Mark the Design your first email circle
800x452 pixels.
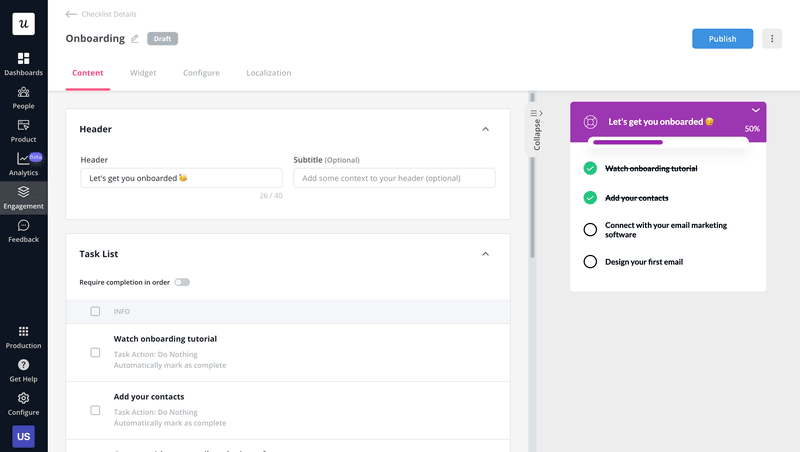590,262
